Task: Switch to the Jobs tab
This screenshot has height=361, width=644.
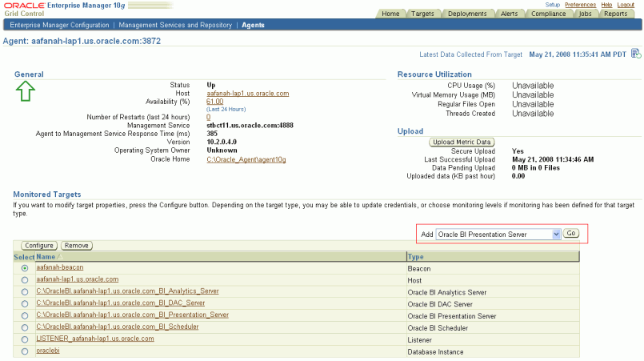Action: [585, 14]
